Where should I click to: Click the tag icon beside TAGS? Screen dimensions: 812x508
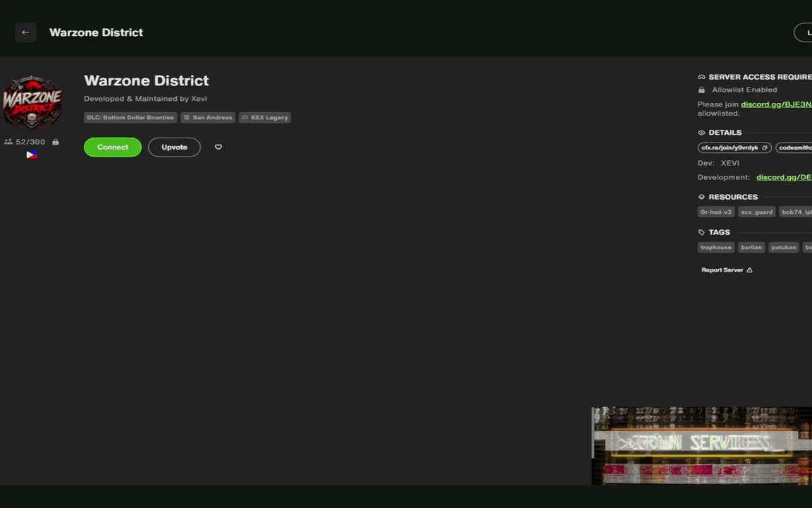(x=702, y=232)
